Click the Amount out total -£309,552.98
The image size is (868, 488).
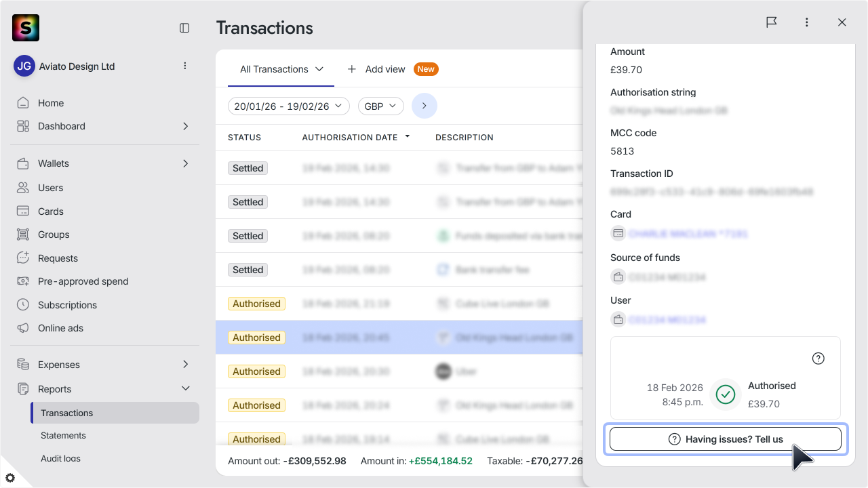(315, 461)
